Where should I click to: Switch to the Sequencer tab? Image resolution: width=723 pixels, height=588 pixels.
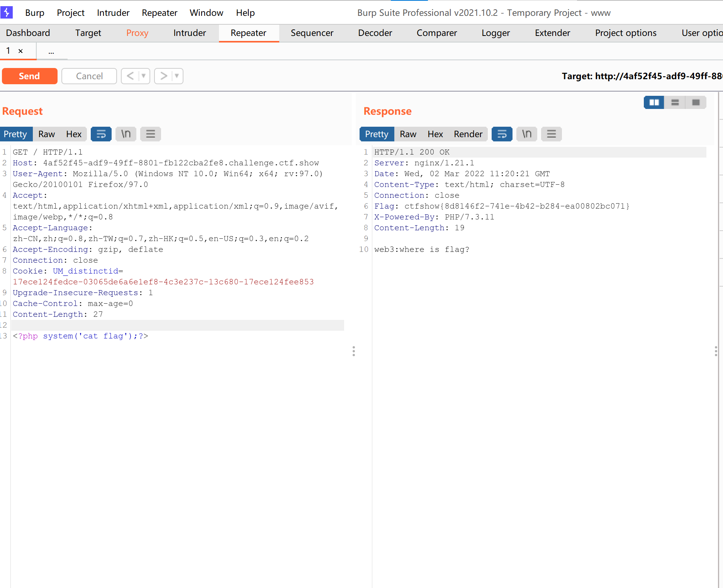pyautogui.click(x=312, y=33)
